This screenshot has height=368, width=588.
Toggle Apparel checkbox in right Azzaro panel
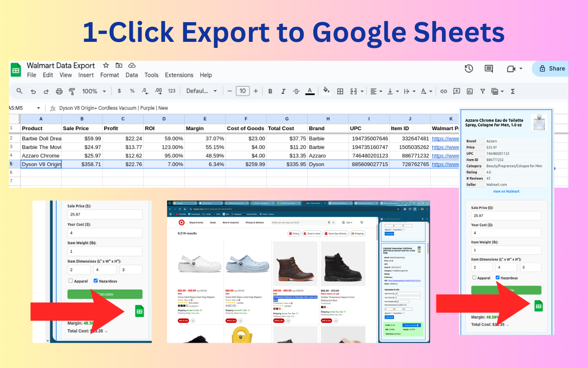tap(474, 277)
